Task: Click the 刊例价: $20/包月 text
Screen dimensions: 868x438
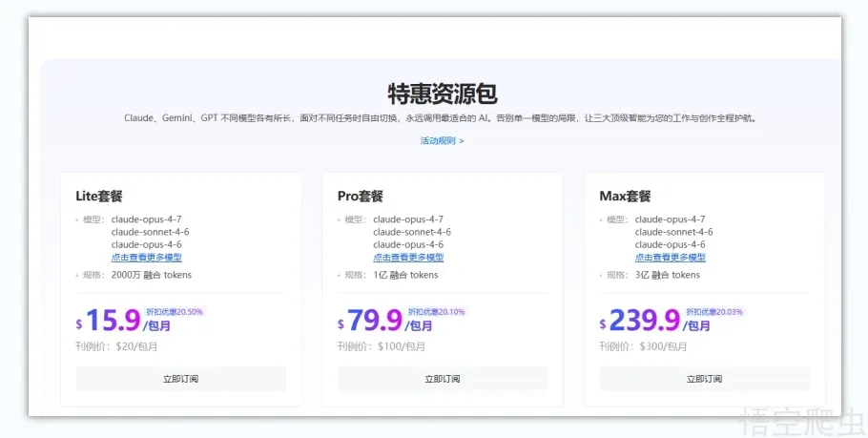Action: click(116, 346)
